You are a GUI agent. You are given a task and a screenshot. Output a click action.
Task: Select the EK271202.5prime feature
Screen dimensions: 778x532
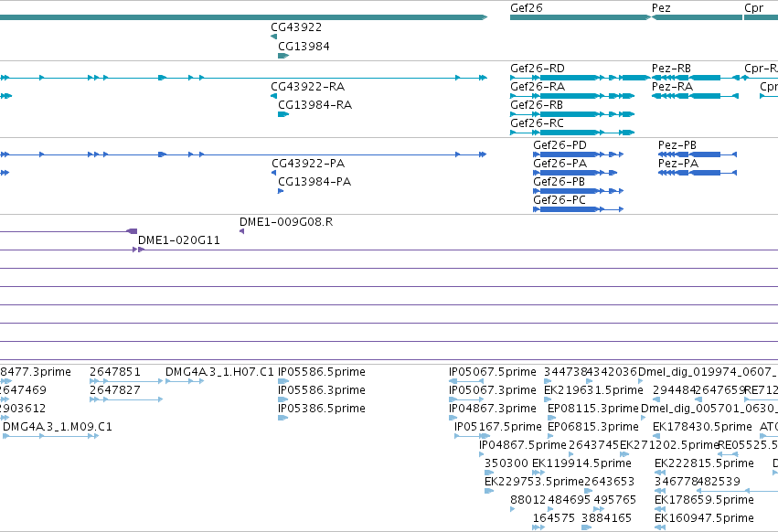tap(624, 454)
